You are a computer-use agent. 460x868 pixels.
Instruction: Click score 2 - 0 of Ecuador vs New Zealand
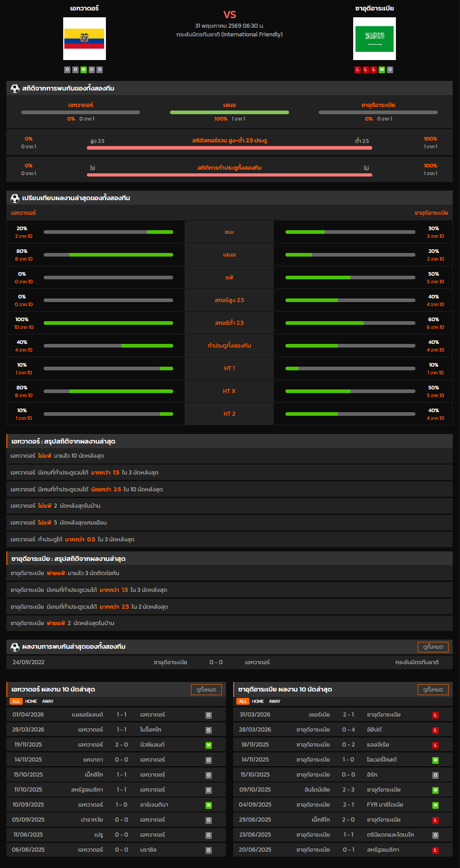coord(121,745)
